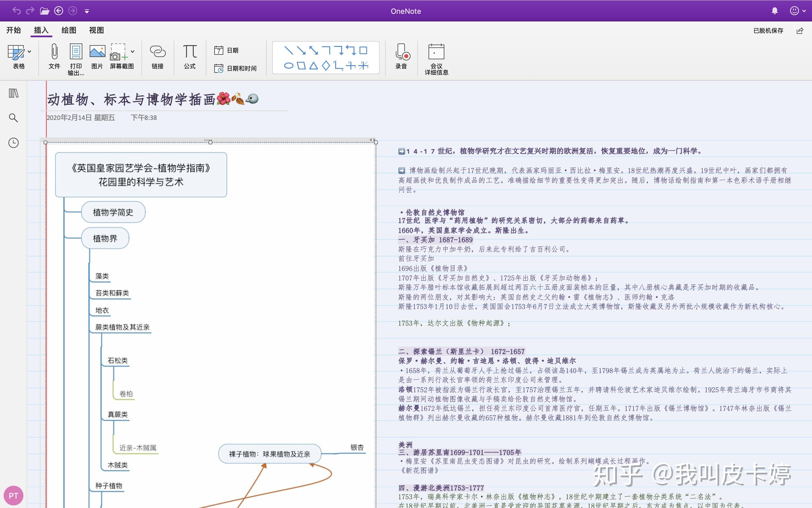Select the mind map root node 英国皇家园艺学会
Viewport: 812px width, 508px height.
coord(141,175)
